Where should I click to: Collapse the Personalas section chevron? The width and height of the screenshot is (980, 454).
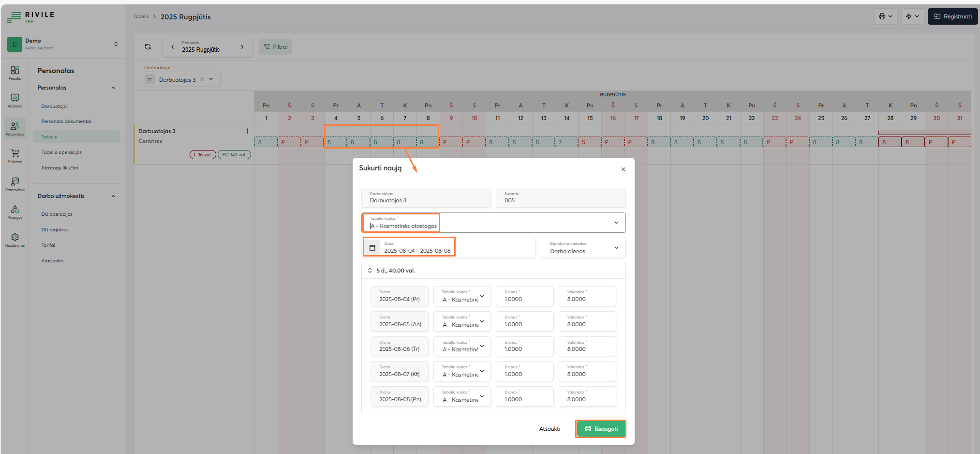[x=113, y=88]
